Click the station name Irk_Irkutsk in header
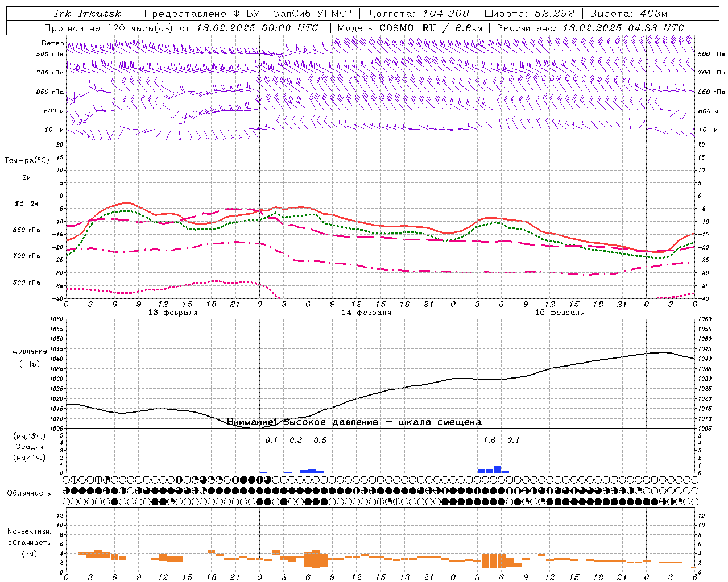This screenshot has height=582, width=728. pyautogui.click(x=88, y=14)
